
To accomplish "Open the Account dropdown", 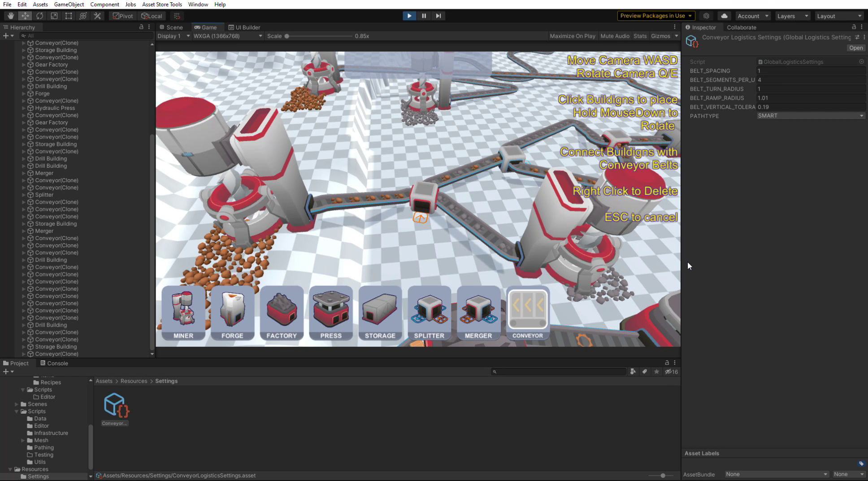I will pyautogui.click(x=753, y=16).
